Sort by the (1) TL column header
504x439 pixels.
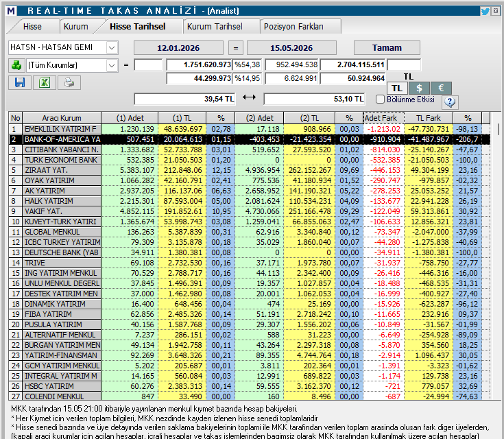click(182, 118)
